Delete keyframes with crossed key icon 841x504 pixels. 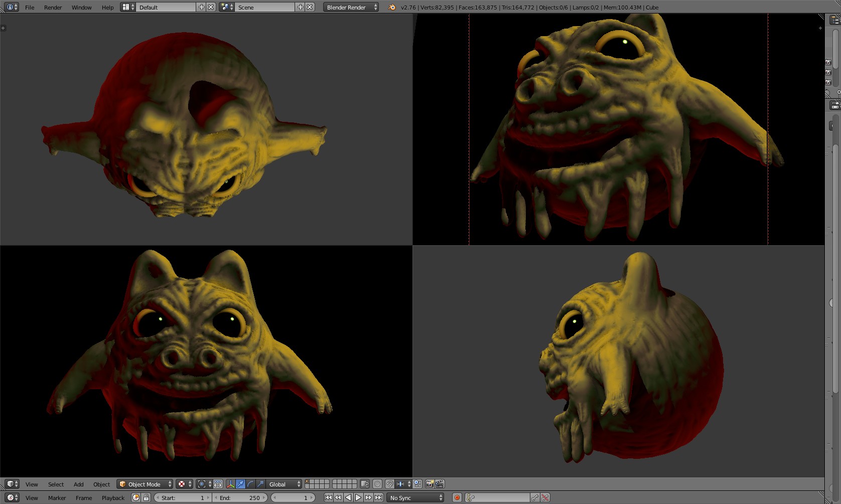[x=545, y=497]
